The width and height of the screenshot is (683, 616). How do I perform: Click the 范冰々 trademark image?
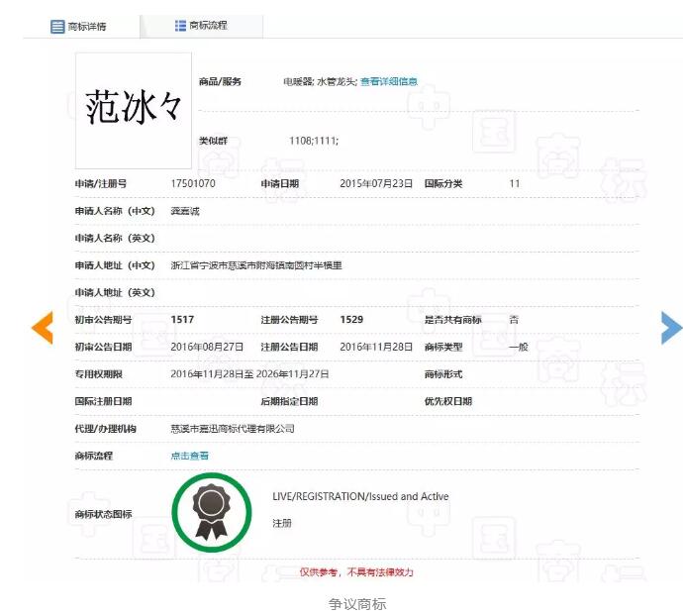point(134,111)
